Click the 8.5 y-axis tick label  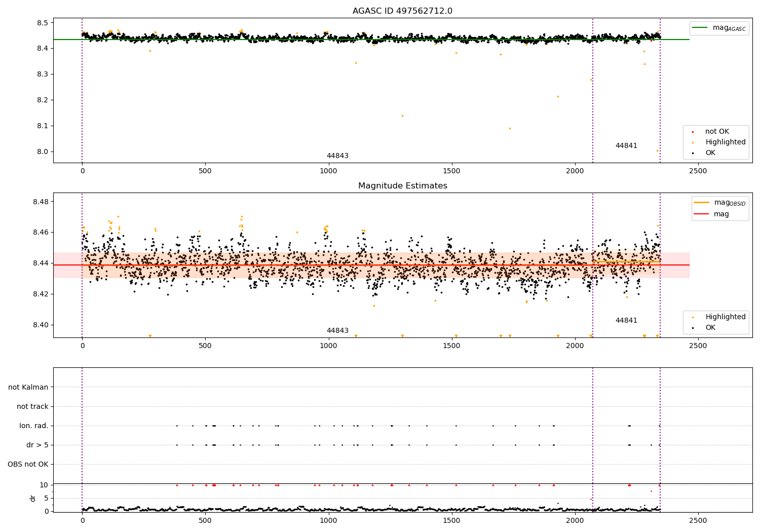(43, 23)
